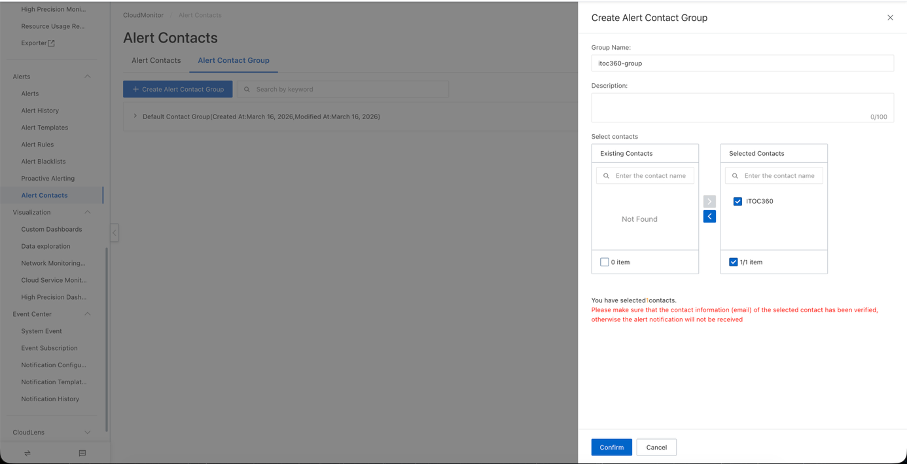
Task: Collapse the Alerts sidebar section
Action: pyautogui.click(x=88, y=76)
